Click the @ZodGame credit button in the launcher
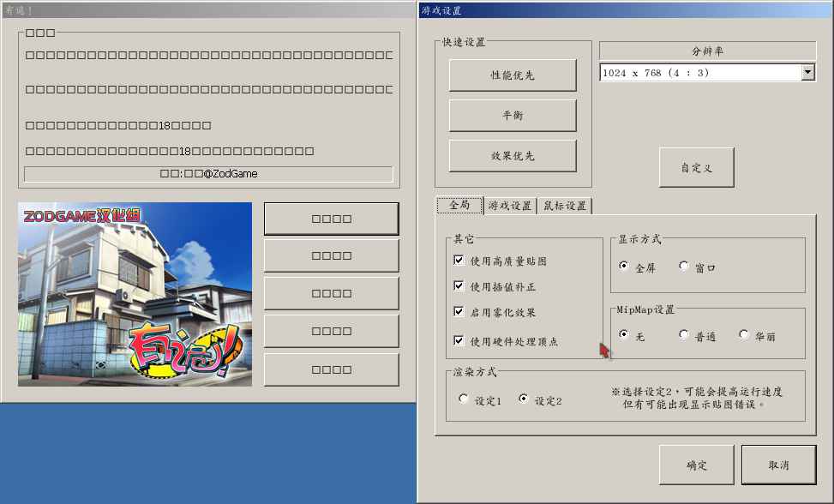 click(x=208, y=174)
